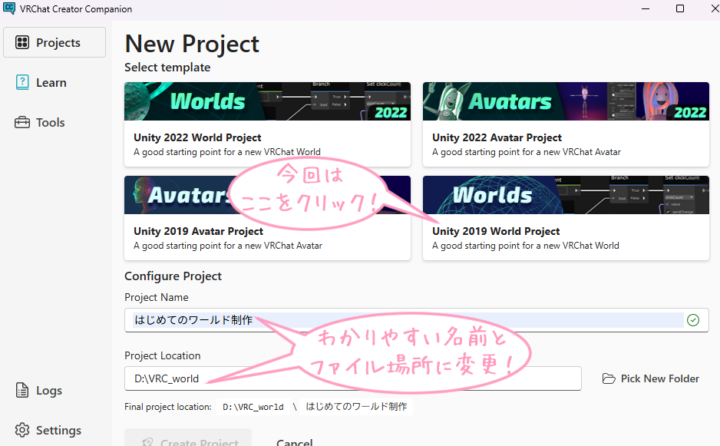Image resolution: width=720 pixels, height=446 pixels.
Task: Click the Tools toolbox icon
Action: click(x=22, y=122)
